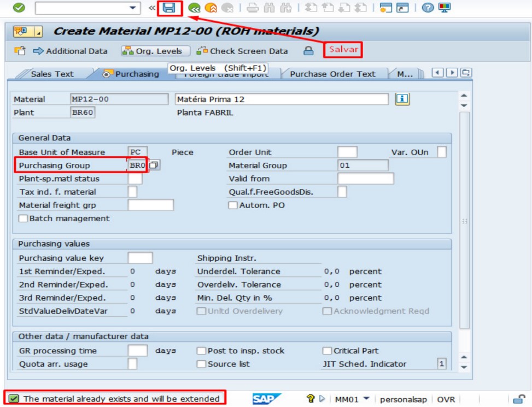Click the material description field
Screen dimensions: 532x407
(282, 99)
